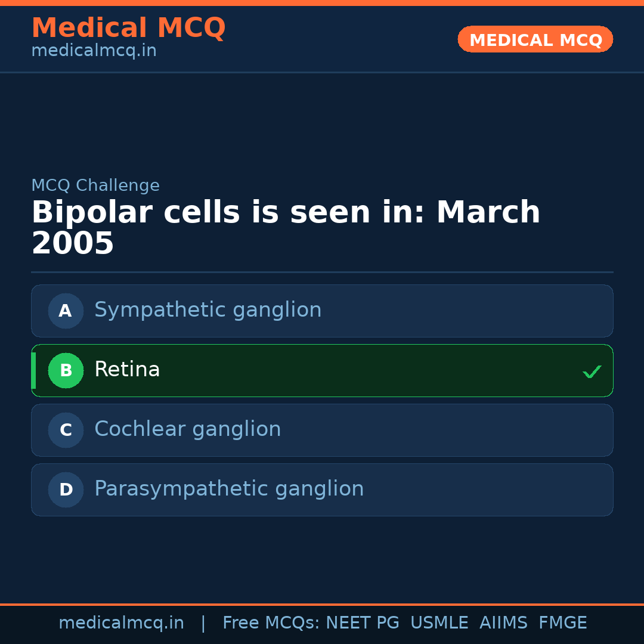Click NEET PG in the footer

(x=363, y=623)
